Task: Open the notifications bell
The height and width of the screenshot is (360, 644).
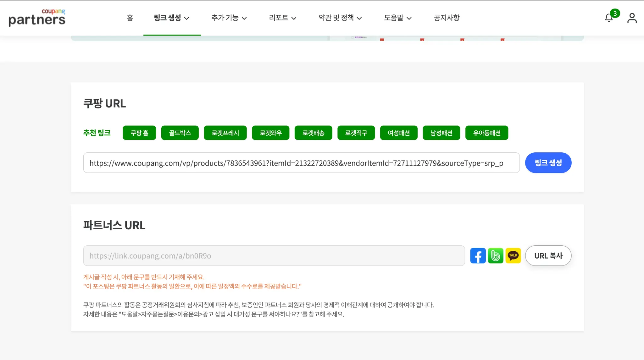Action: click(x=609, y=18)
